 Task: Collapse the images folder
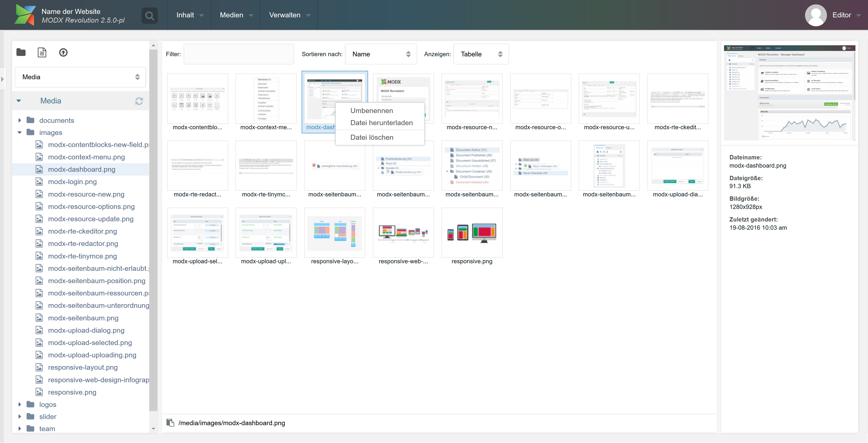(19, 132)
